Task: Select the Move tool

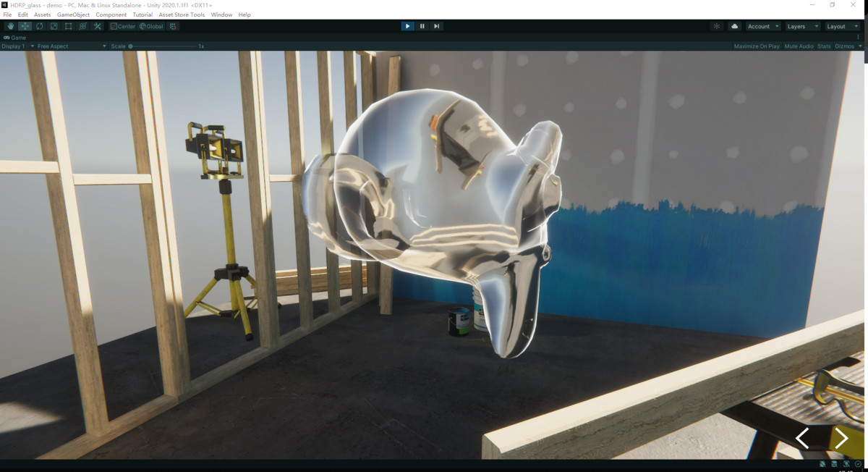Action: click(x=25, y=26)
